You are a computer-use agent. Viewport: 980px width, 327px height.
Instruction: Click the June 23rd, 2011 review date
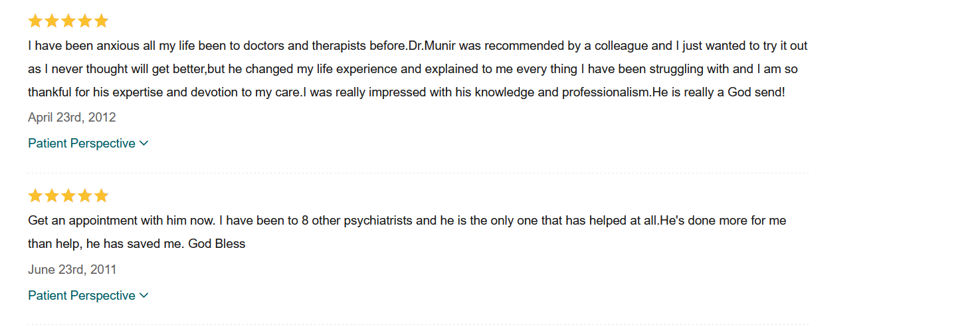[72, 270]
